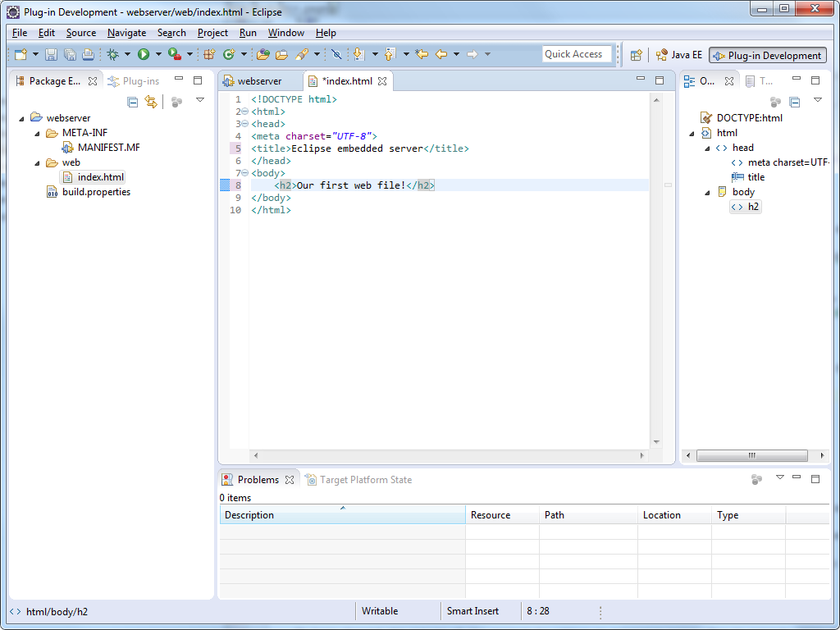Open the Debug configurations dropdown arrow
This screenshot has height=630, width=840.
pos(127,54)
